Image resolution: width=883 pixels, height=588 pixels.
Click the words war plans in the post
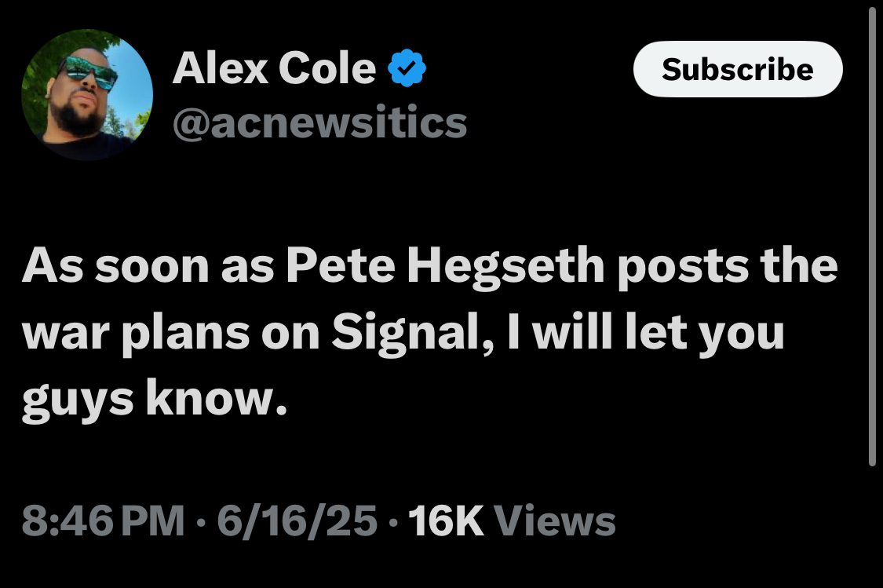(x=136, y=334)
